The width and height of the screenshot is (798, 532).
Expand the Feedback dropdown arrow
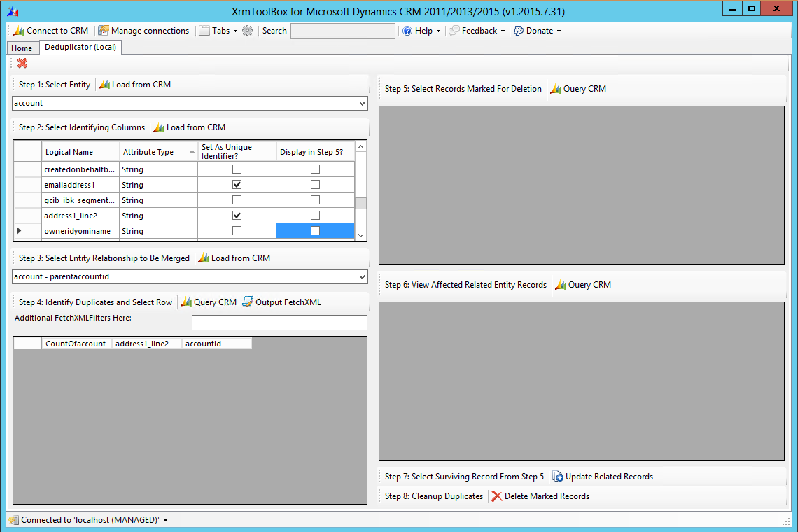coord(503,31)
